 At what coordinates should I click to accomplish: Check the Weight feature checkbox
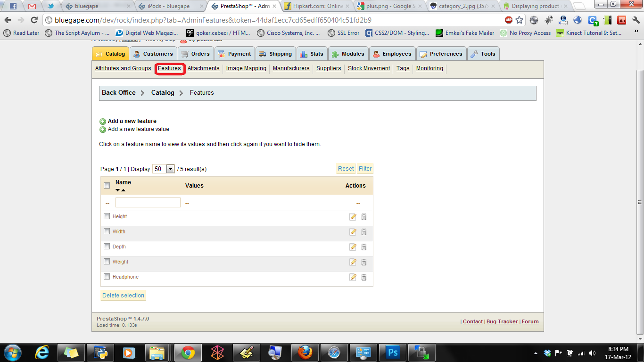pyautogui.click(x=107, y=262)
